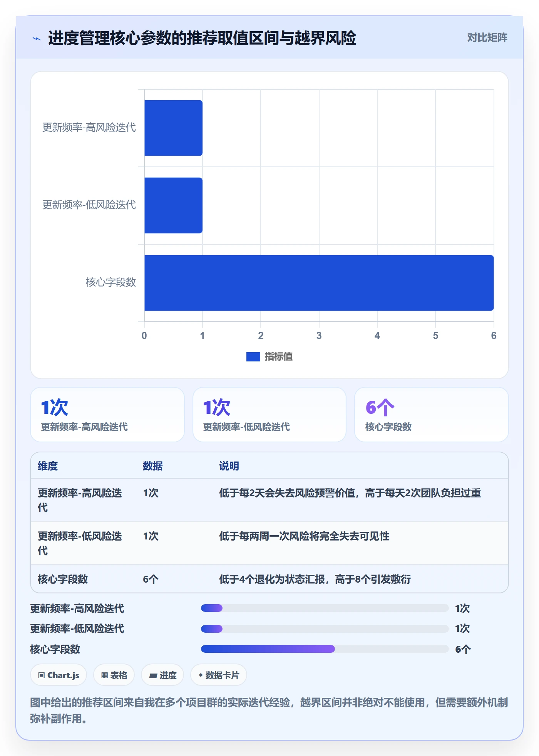The height and width of the screenshot is (756, 539).
Task: Click the 更新频率-低风险迭代 chart axis label
Action: [89, 205]
